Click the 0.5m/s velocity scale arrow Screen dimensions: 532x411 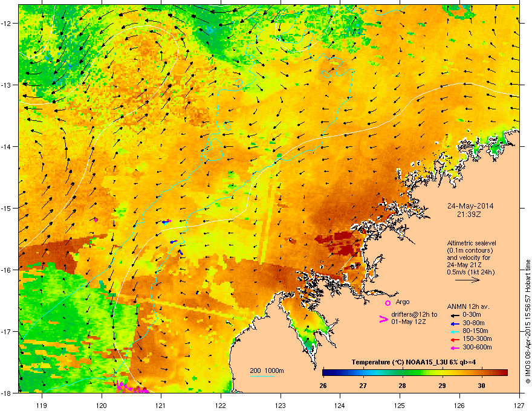tap(467, 280)
